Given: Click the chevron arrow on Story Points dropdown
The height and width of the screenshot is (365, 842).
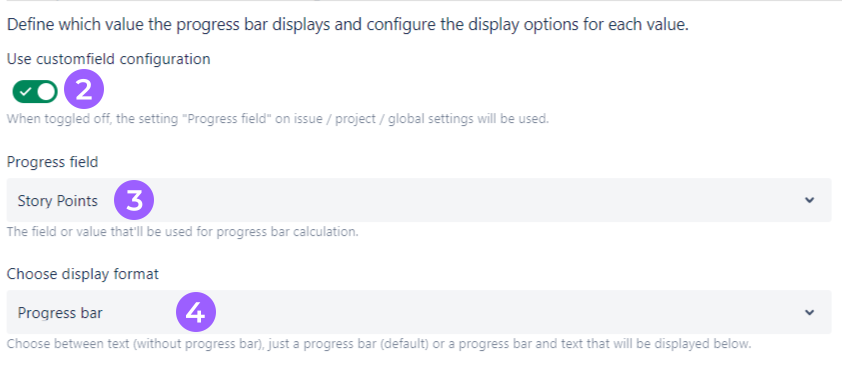Looking at the screenshot, I should click(x=810, y=200).
